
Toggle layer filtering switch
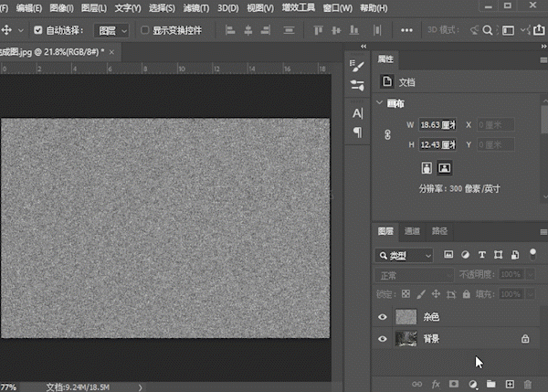pyautogui.click(x=532, y=254)
